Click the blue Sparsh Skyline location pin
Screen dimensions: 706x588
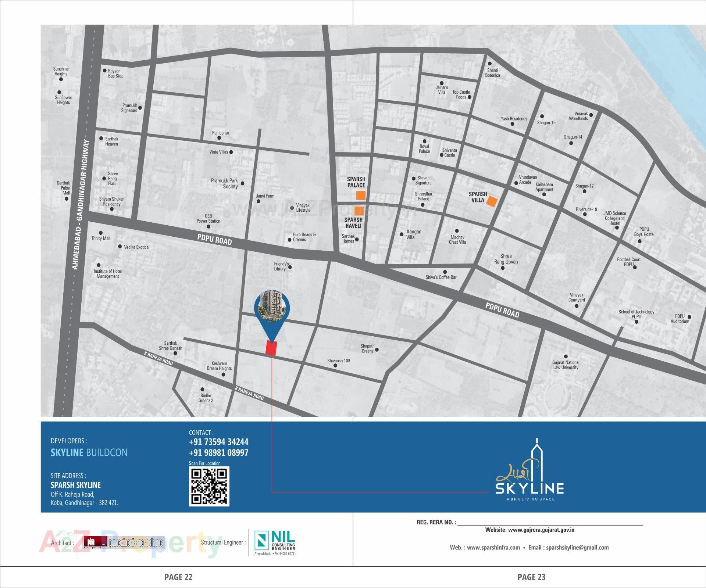(272, 308)
